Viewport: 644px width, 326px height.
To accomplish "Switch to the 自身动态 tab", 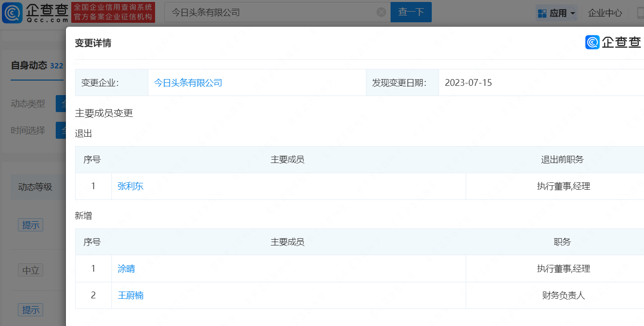I will [x=29, y=65].
